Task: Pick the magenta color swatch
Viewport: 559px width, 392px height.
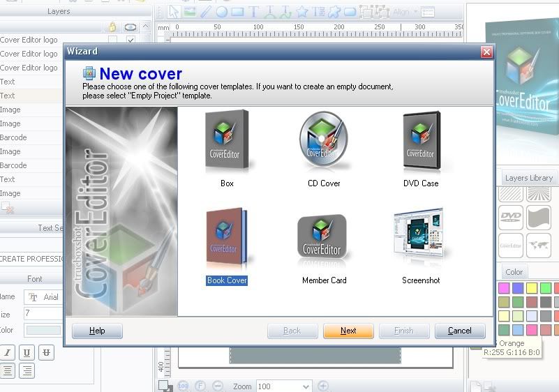Action: [x=504, y=288]
